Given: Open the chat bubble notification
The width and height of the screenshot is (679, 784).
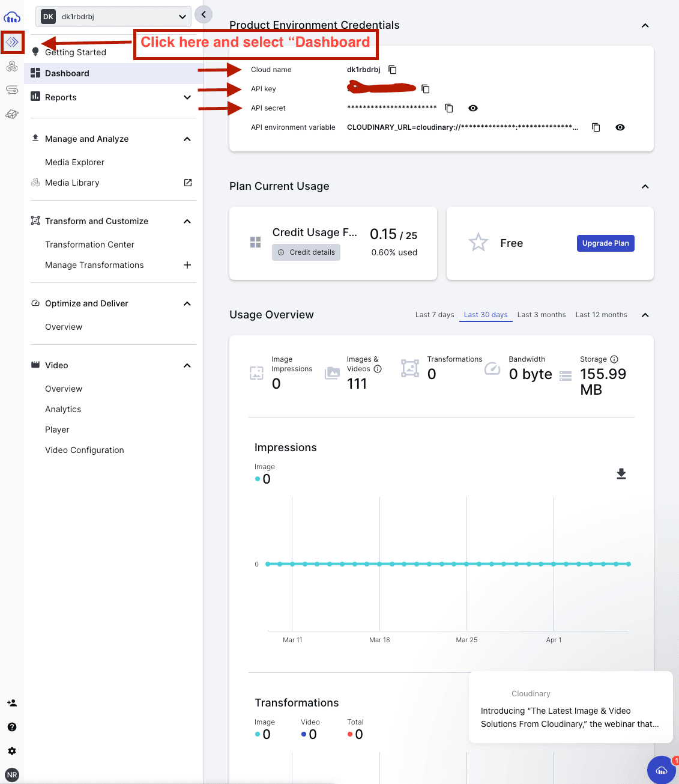Looking at the screenshot, I should [x=662, y=770].
